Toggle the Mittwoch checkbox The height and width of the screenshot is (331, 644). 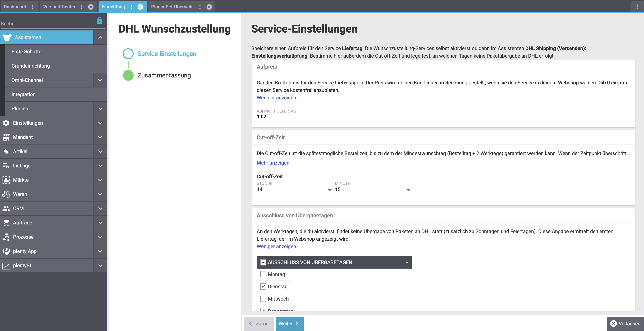pyautogui.click(x=263, y=299)
